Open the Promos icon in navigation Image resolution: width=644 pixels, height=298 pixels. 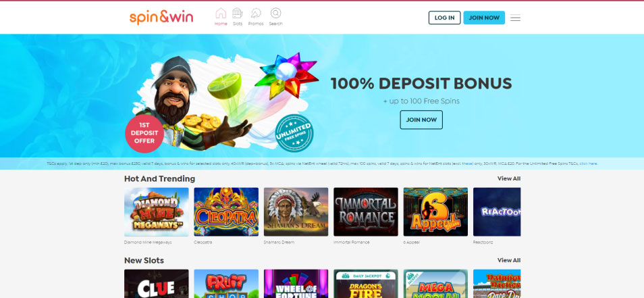click(256, 13)
